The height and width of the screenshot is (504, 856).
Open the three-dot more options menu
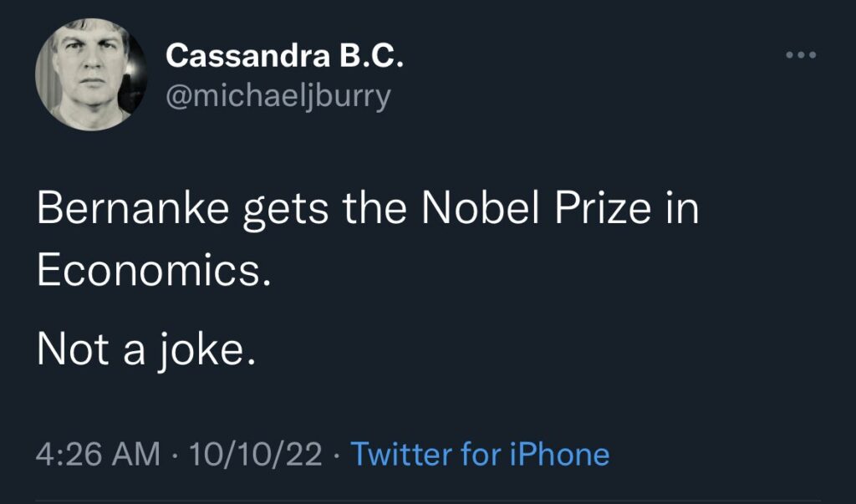(801, 56)
